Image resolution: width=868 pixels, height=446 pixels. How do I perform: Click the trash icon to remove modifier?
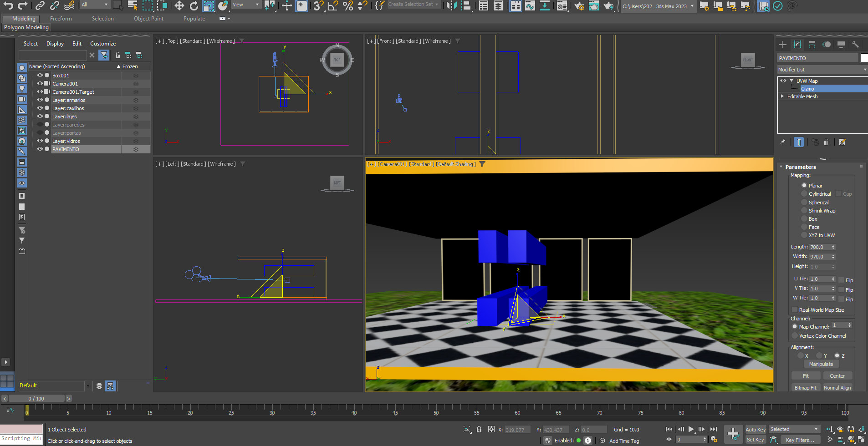click(826, 142)
